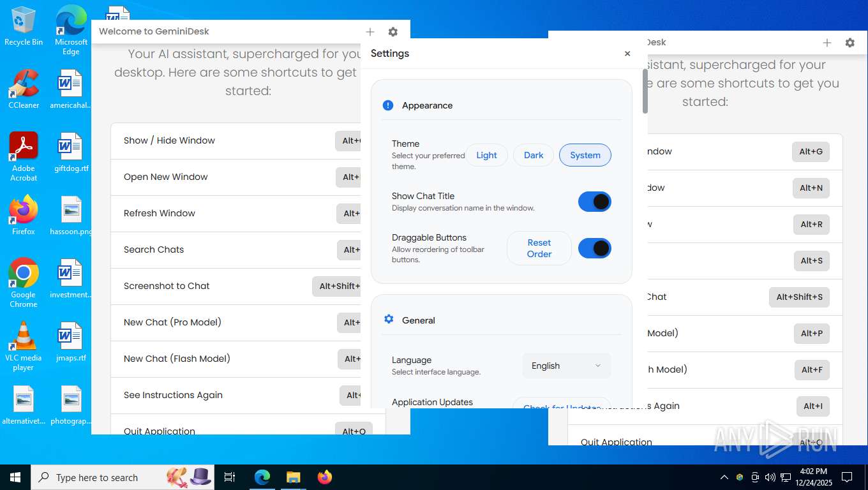Click 'Open New Window' row in left window
This screenshot has height=490, width=868.
point(236,177)
